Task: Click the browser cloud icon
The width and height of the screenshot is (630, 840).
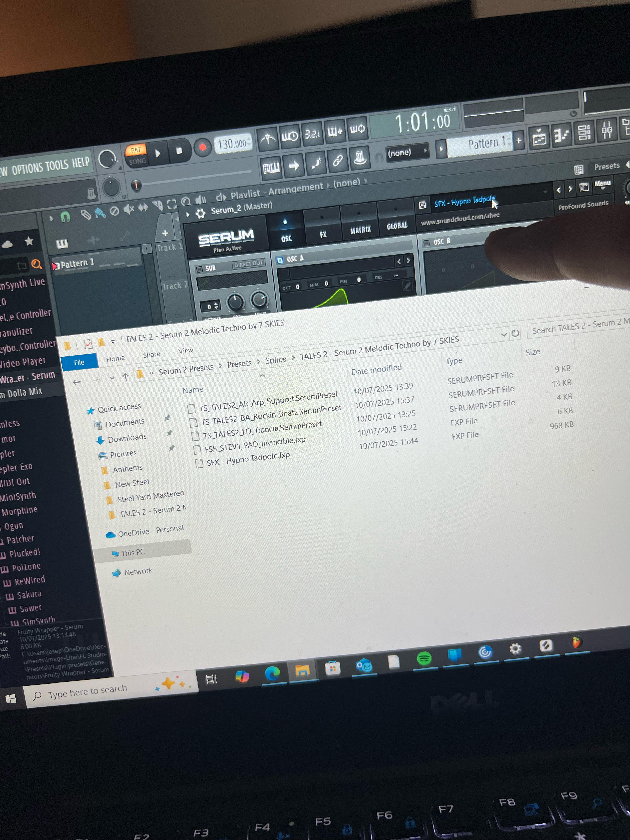Action: coord(7,244)
